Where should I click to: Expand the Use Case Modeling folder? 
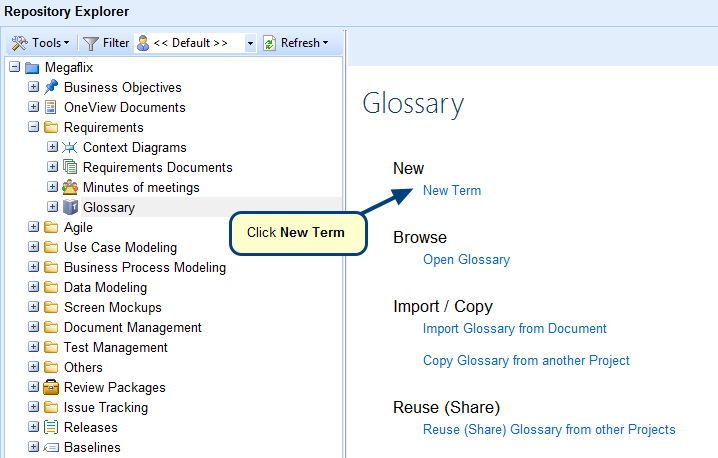pos(33,247)
